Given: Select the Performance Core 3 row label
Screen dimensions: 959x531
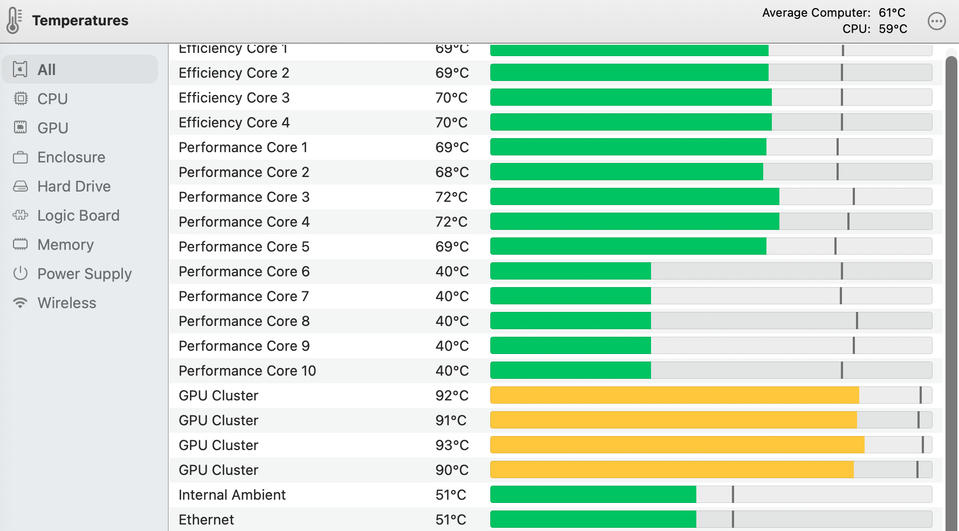Looking at the screenshot, I should pos(244,197).
